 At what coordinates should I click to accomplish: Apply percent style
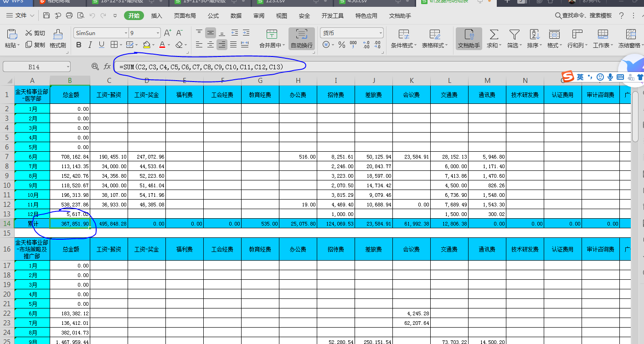pos(341,45)
